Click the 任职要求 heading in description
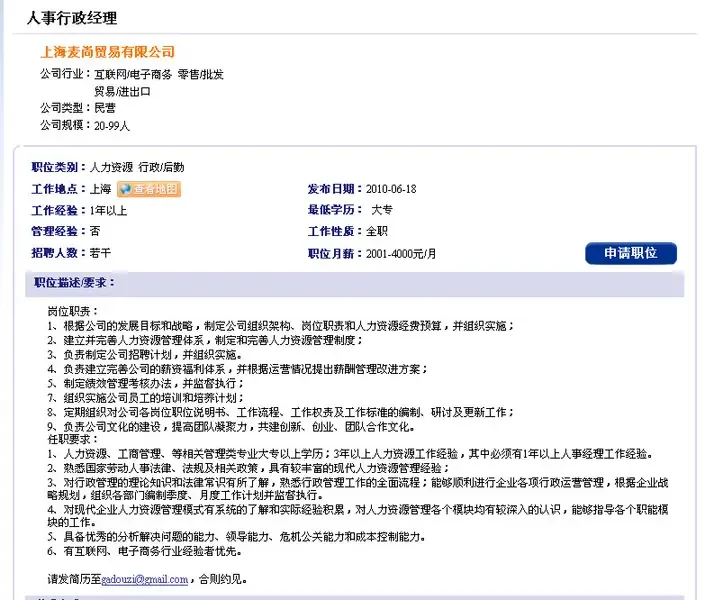This screenshot has height=600, width=705. coord(69,439)
